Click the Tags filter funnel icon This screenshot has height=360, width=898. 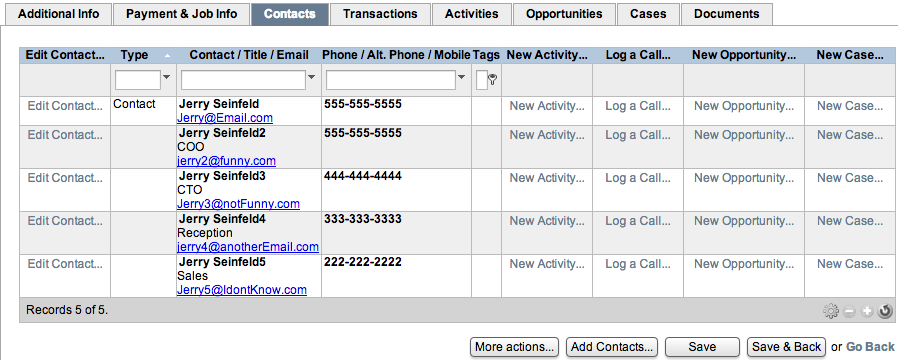pyautogui.click(x=492, y=80)
